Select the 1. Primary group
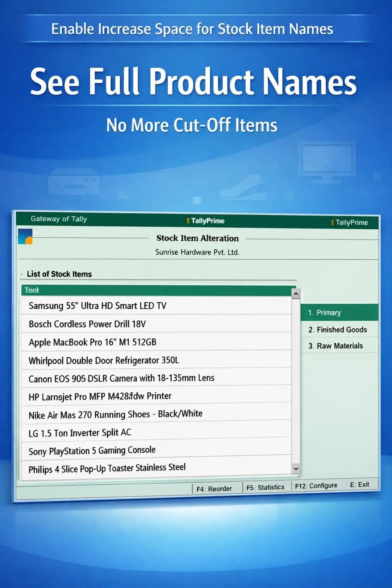The image size is (392, 588). 339,312
